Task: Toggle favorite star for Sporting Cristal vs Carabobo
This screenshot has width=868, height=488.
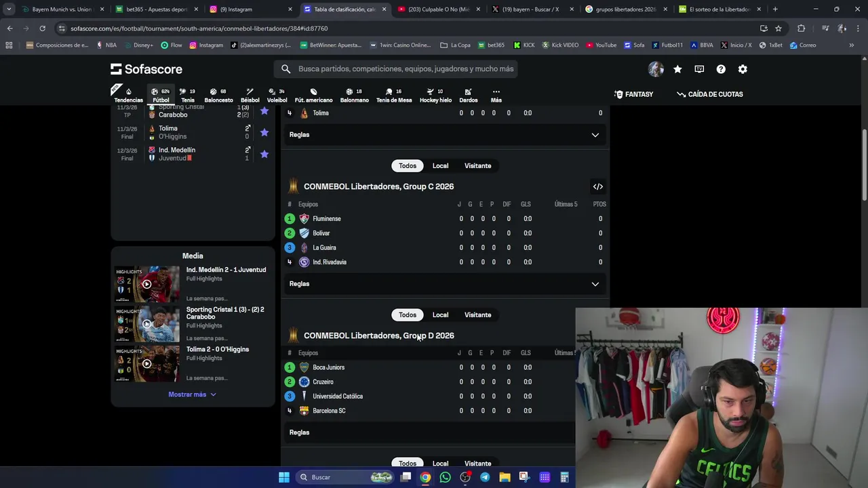Action: (x=264, y=110)
